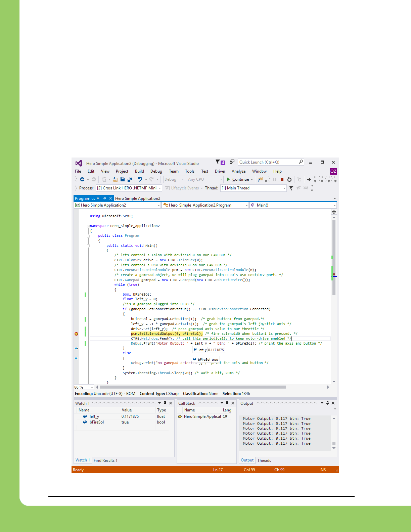Click the breakpoint marker in the margin
The height and width of the screenshot is (532, 411).
click(x=76, y=334)
